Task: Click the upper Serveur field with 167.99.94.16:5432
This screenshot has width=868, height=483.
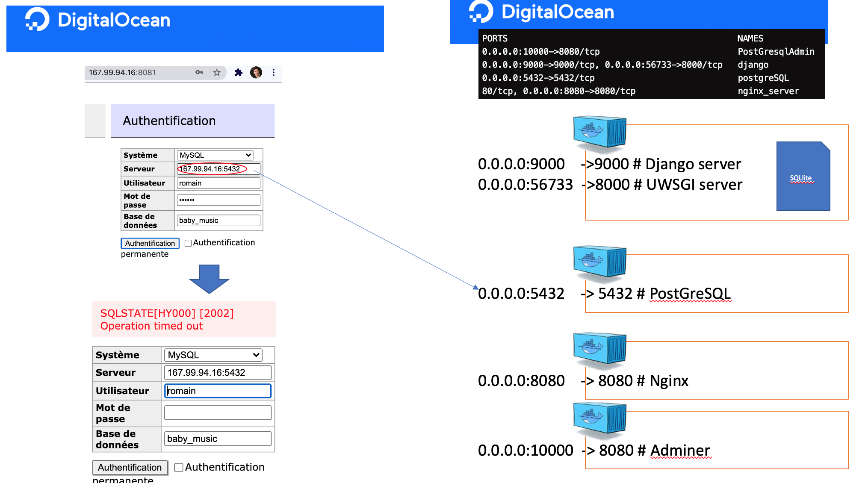Action: click(218, 169)
